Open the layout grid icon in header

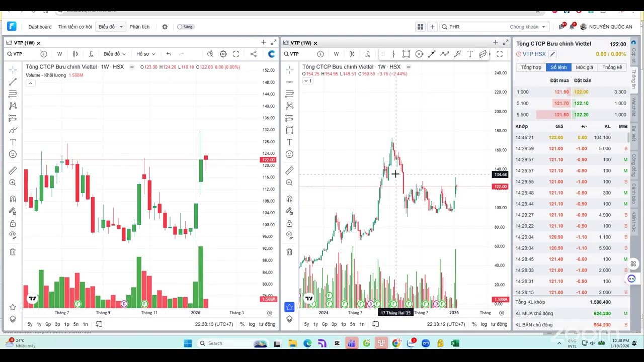[x=421, y=27]
